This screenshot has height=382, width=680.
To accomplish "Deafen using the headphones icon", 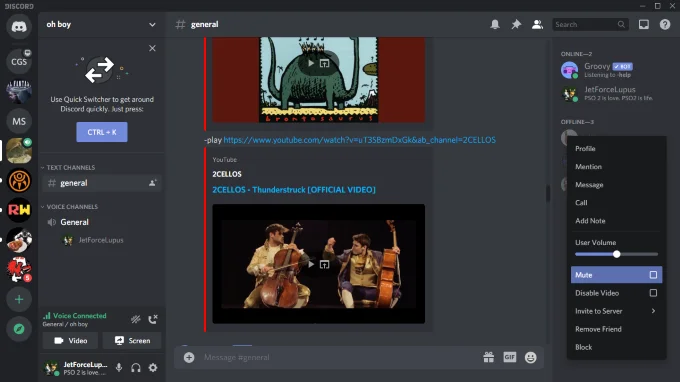I will pyautogui.click(x=136, y=368).
